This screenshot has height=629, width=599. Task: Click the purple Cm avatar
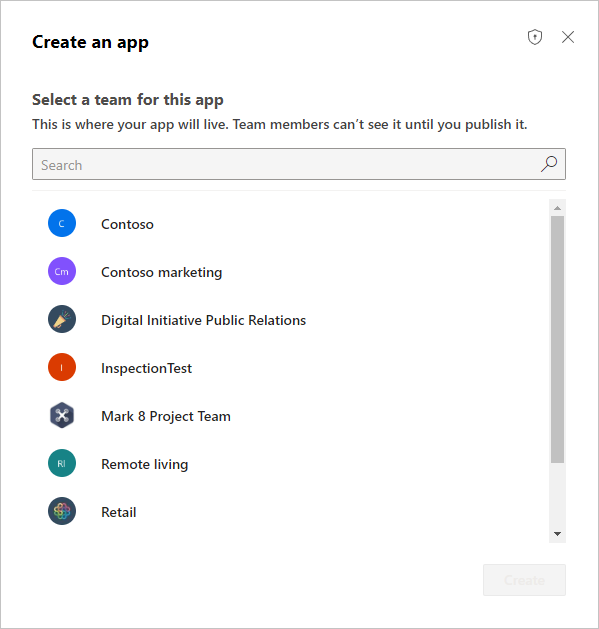(x=62, y=271)
